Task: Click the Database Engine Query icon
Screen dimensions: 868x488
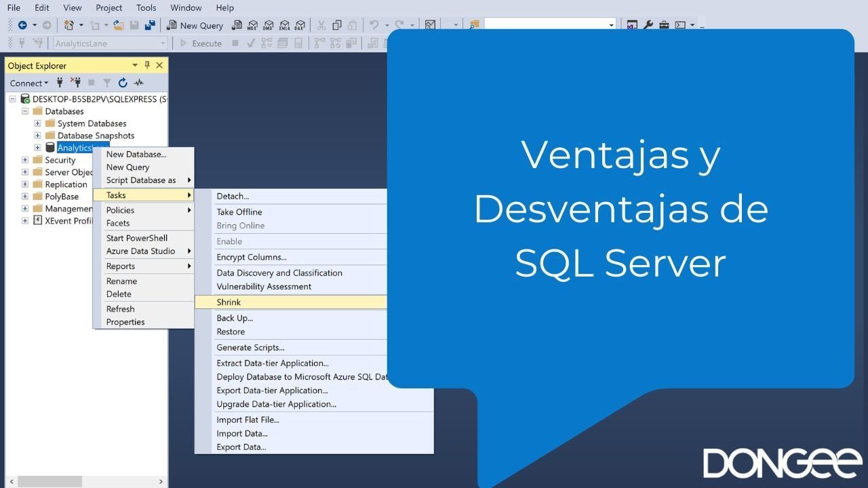Action: (237, 25)
